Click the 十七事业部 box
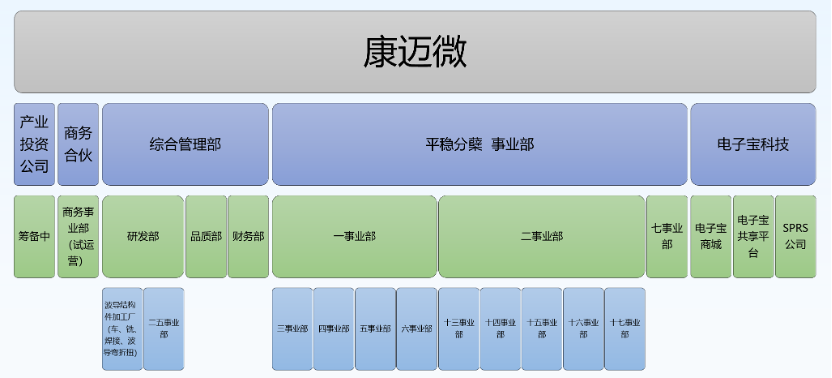 (625, 329)
